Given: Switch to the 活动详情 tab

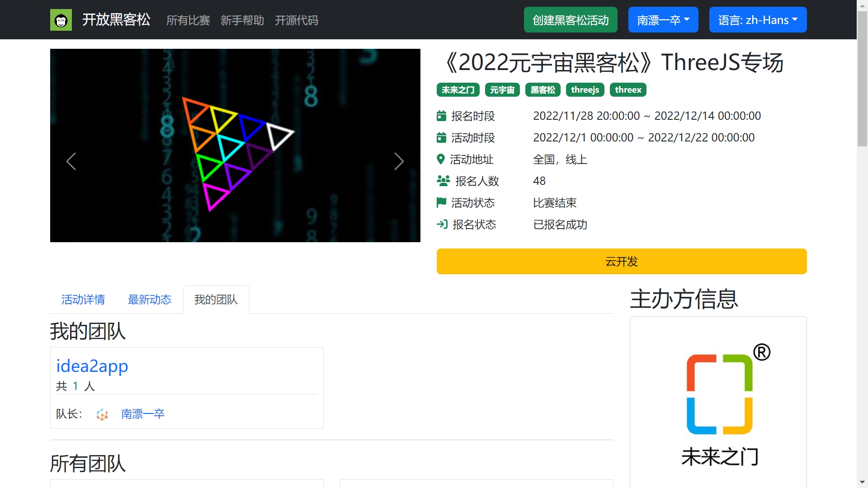Looking at the screenshot, I should [x=83, y=300].
